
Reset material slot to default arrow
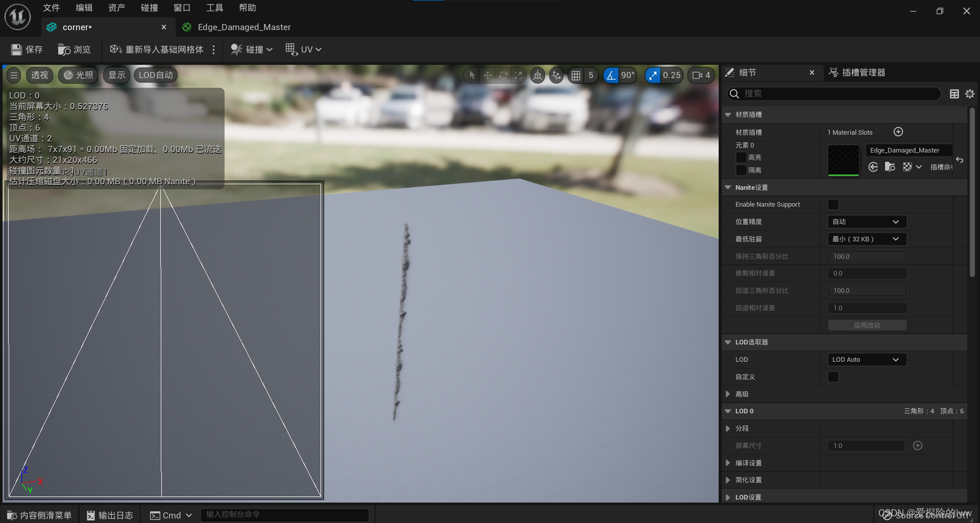pos(960,160)
